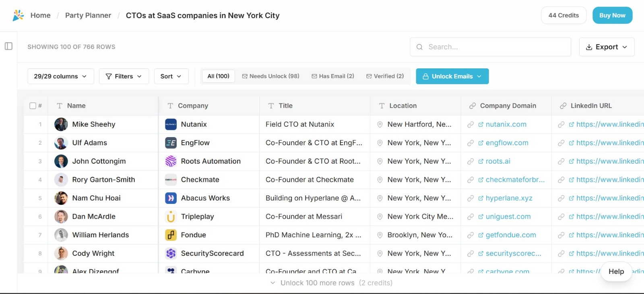The height and width of the screenshot is (294, 644).
Task: Open the Filters dropdown
Action: point(124,76)
